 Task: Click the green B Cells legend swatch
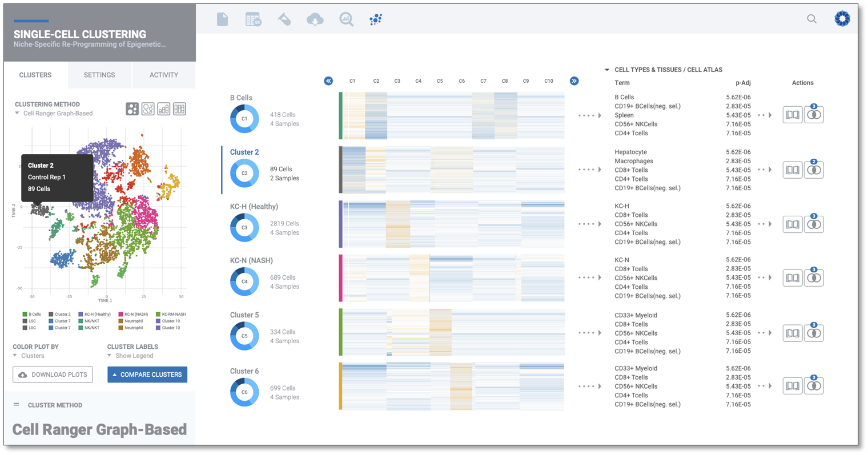pos(25,315)
